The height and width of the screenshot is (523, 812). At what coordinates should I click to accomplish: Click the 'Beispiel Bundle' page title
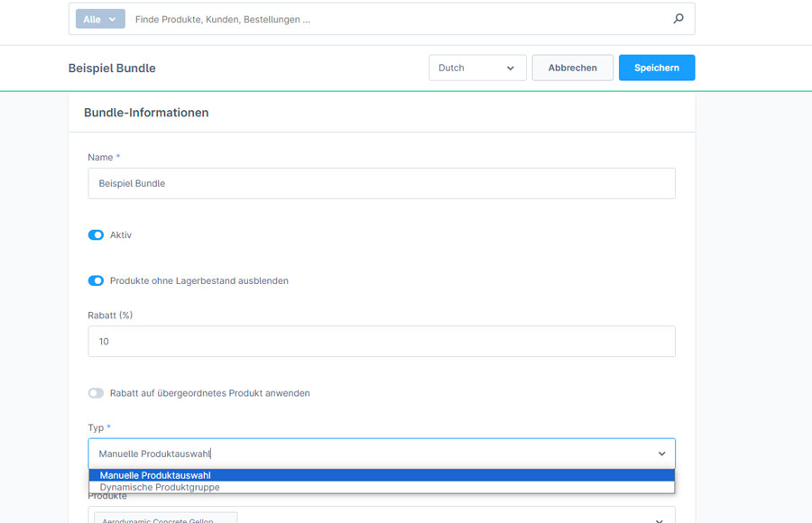(x=112, y=68)
